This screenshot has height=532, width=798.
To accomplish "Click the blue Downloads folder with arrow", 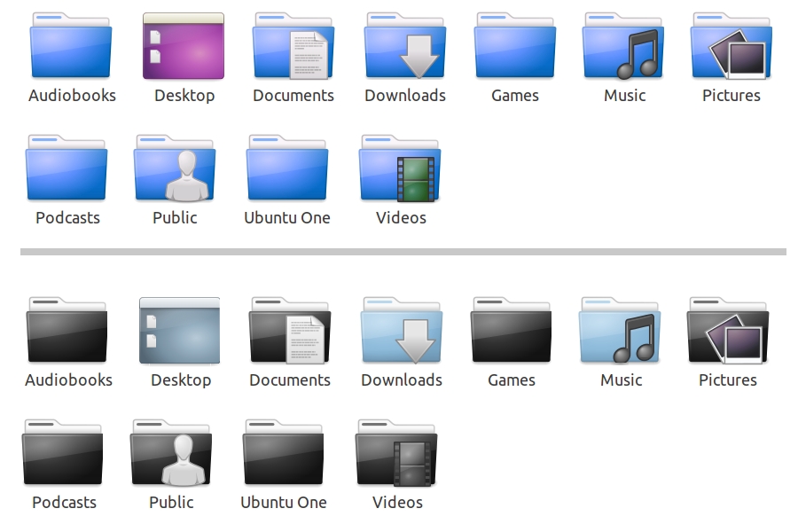I will pyautogui.click(x=405, y=47).
